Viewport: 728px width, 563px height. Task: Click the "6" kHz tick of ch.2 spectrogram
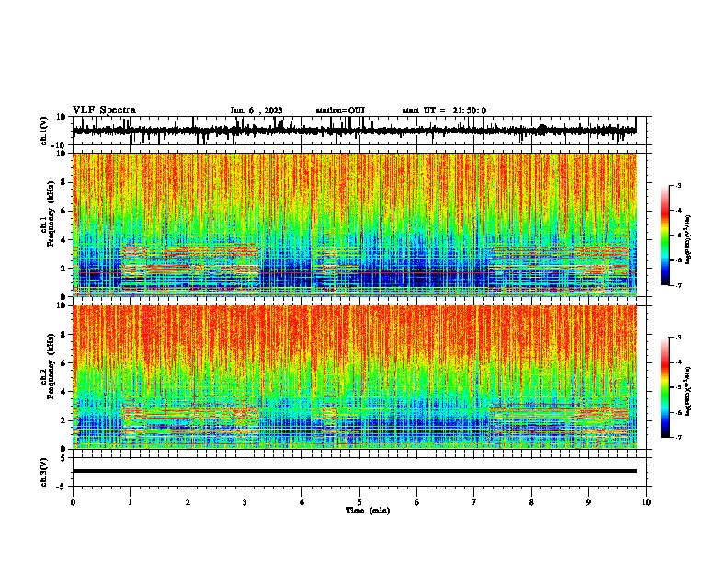pos(63,362)
